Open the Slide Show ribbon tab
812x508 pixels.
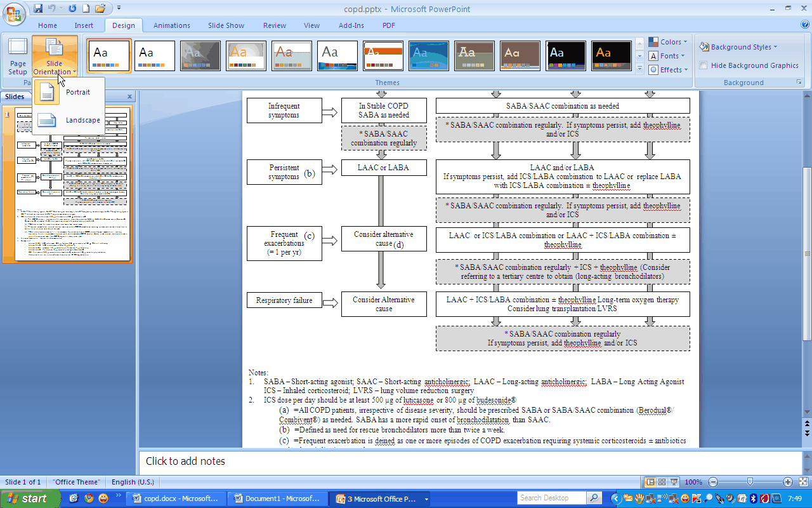tap(226, 25)
